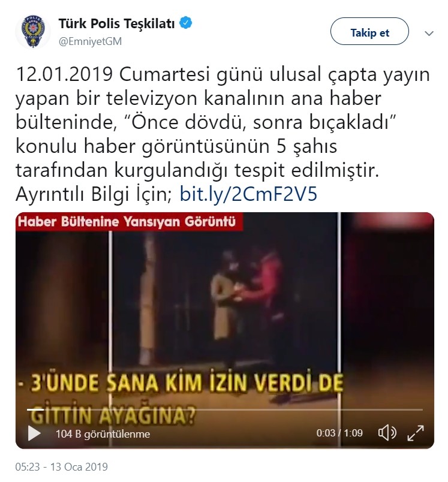Open the Türk Polis Teşkilatı profile name
448x482 pixels.
click(116, 23)
